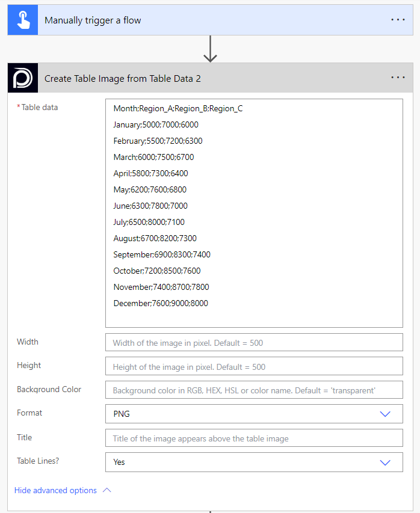Click the arrow connector between trigger and action

[x=210, y=49]
